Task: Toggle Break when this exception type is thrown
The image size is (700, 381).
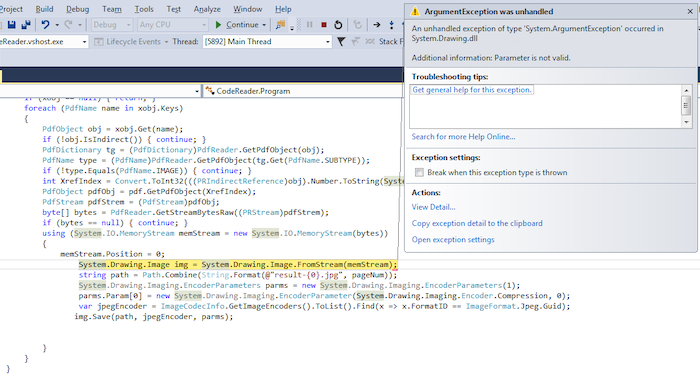Action: (419, 172)
